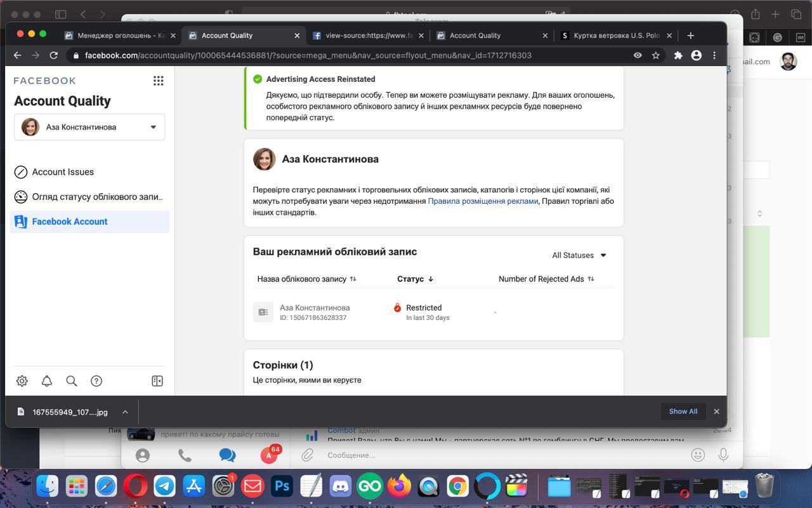The width and height of the screenshot is (812, 508).
Task: Close the Куртка ветровка tab
Action: coord(669,36)
